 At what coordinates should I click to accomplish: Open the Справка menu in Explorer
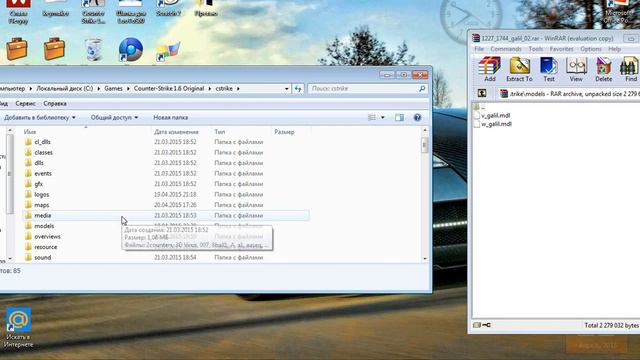(x=55, y=104)
